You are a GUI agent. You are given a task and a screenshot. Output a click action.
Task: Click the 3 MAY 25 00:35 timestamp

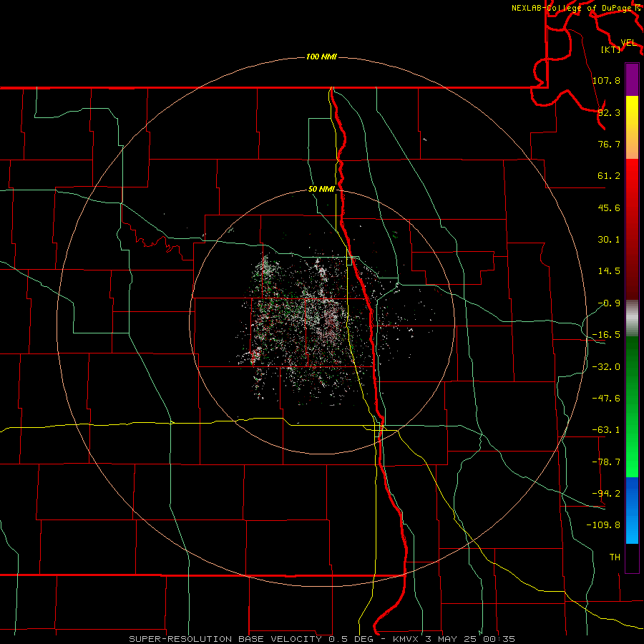pyautogui.click(x=470, y=639)
